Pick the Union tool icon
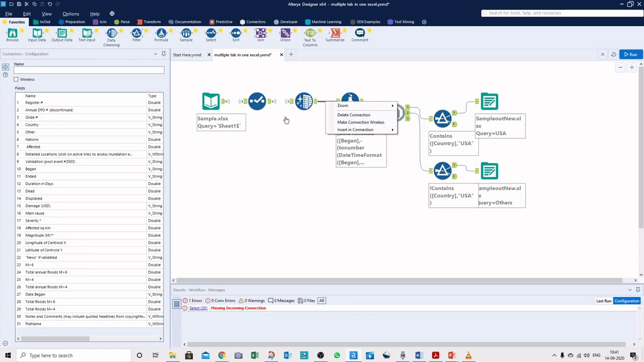The width and height of the screenshot is (644, 362). tap(285, 34)
